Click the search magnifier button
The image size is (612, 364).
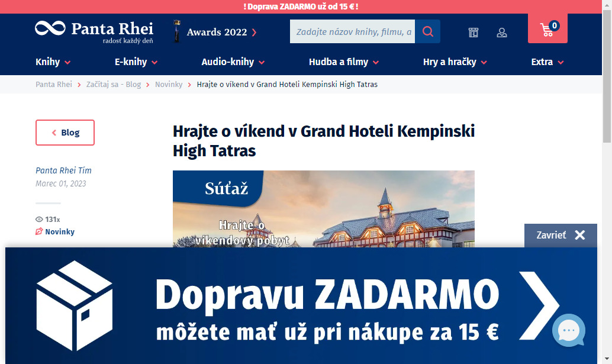click(x=427, y=31)
